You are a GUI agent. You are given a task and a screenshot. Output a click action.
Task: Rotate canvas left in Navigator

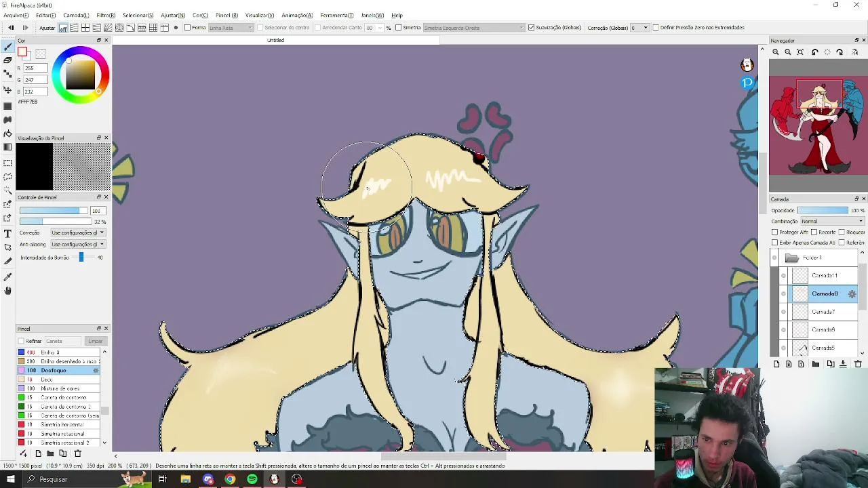[x=815, y=52]
